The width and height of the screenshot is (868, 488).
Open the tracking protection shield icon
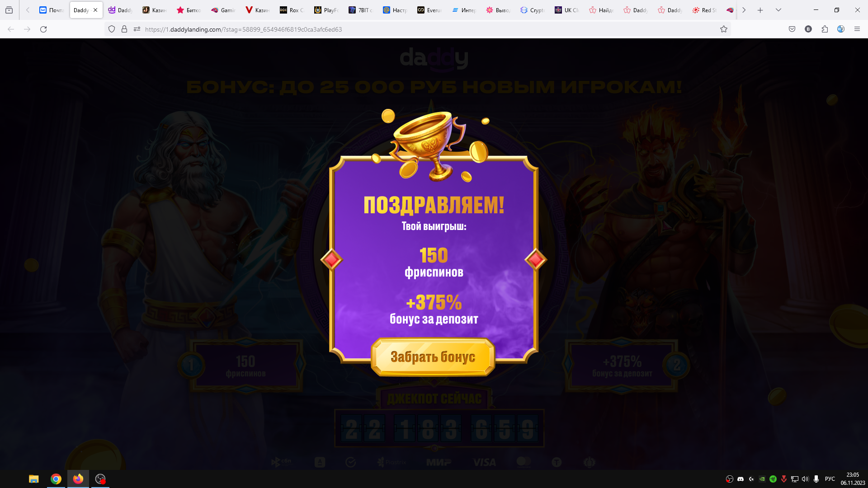[112, 29]
